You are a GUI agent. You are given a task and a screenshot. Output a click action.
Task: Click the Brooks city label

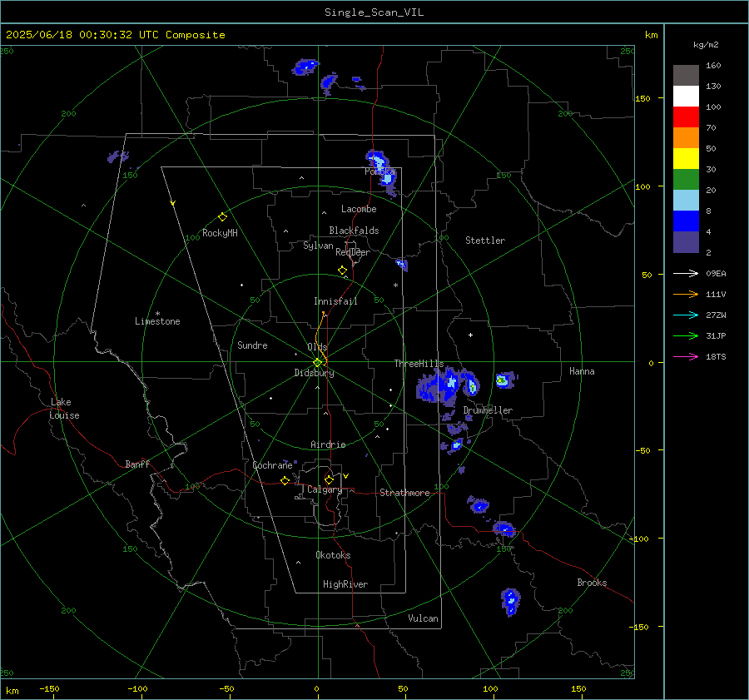point(592,583)
